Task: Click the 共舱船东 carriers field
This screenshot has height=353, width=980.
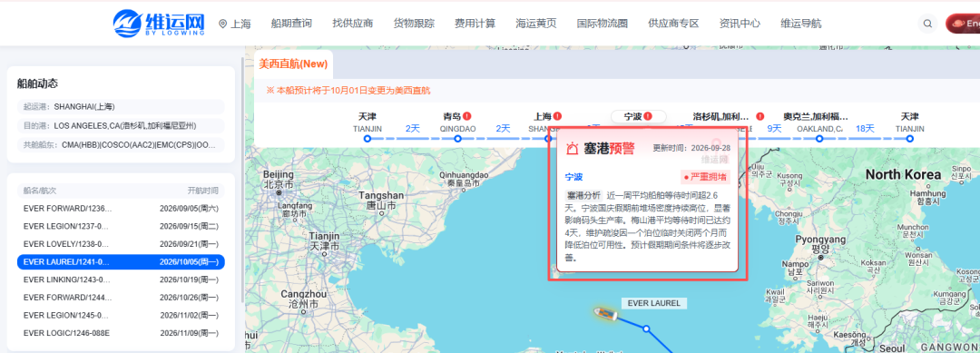Action: [121, 145]
